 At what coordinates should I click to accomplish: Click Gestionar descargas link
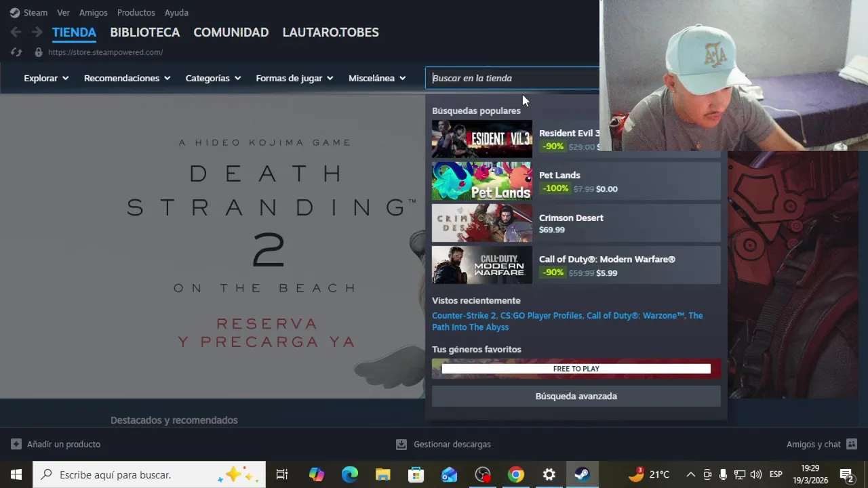pyautogui.click(x=452, y=444)
